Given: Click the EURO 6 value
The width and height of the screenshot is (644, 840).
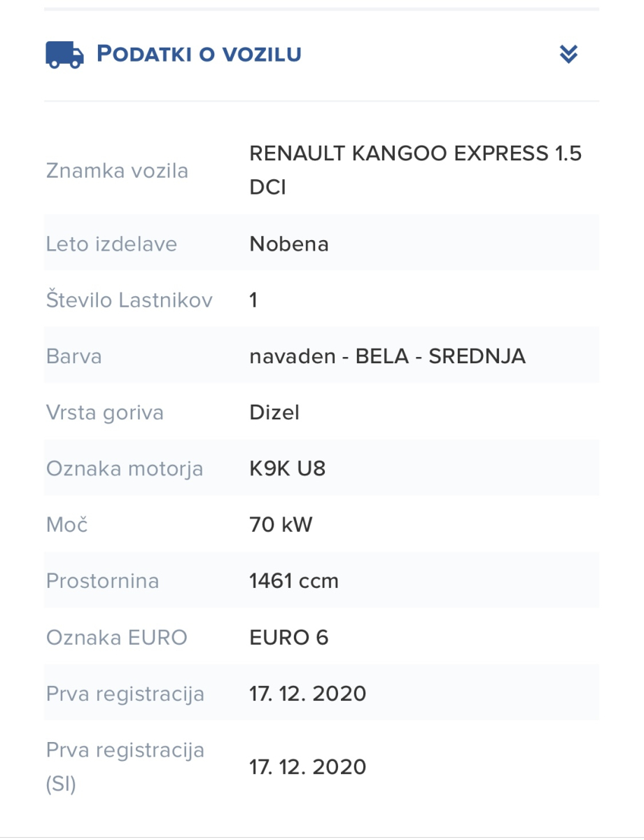Looking at the screenshot, I should 288,638.
